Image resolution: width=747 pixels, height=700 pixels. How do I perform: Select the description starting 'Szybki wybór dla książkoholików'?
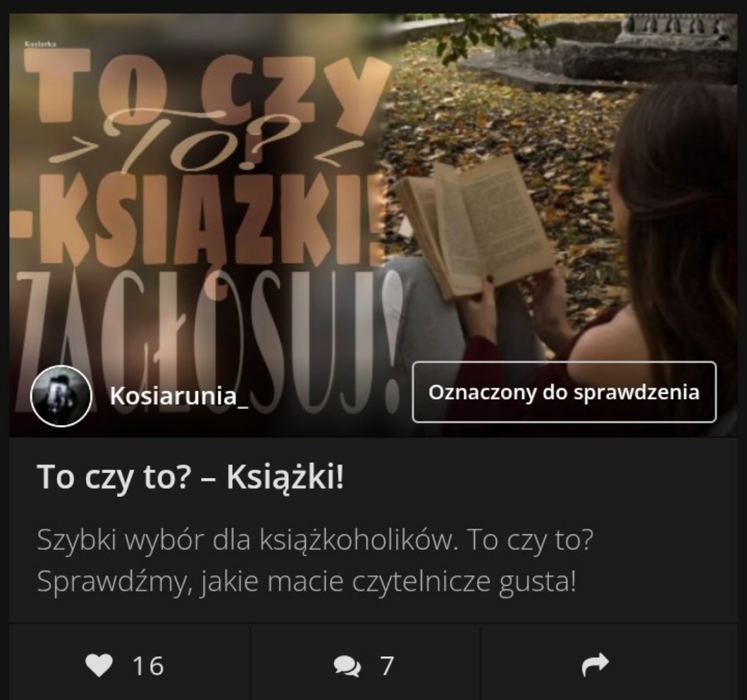[315, 560]
